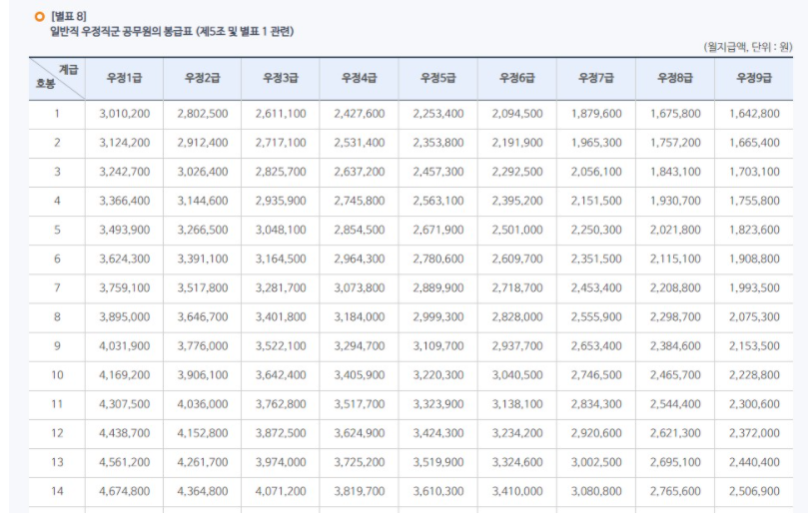
Task: Click row label 호봉 10
Action: [x=57, y=375]
